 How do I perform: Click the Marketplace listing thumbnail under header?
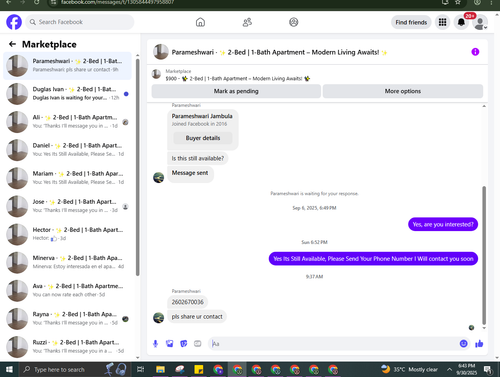click(x=156, y=74)
